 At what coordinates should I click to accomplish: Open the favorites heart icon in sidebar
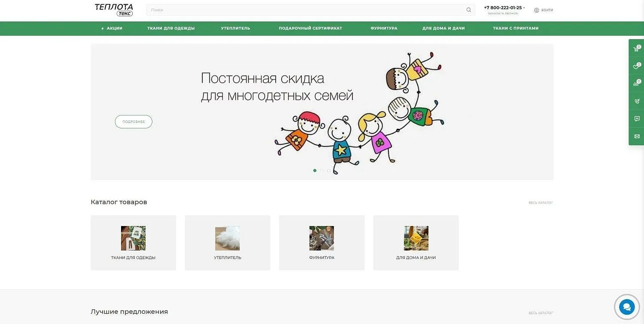pos(636,66)
